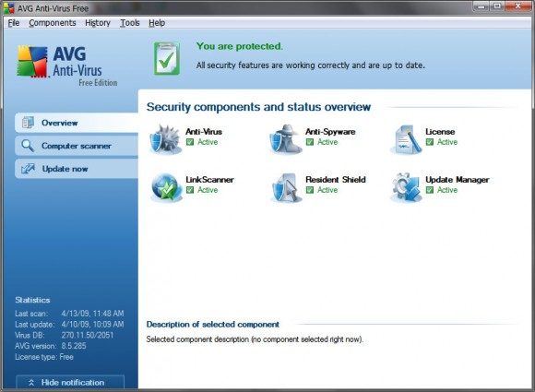Select the Anti-Virus label
The image size is (535, 392).
(x=204, y=132)
